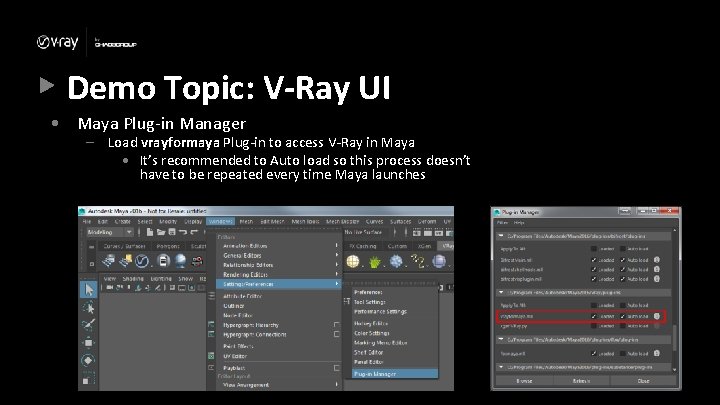Open Shading menu in viewport panel
This screenshot has height=405, width=720.
[x=133, y=279]
